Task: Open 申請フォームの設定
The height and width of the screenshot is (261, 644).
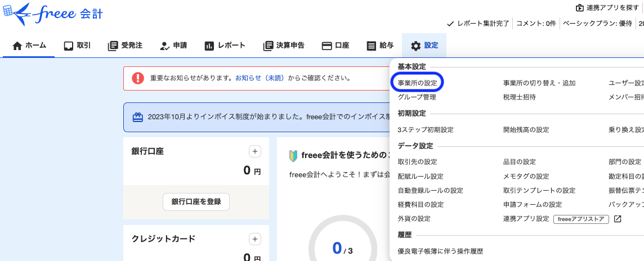Action: coord(533,204)
